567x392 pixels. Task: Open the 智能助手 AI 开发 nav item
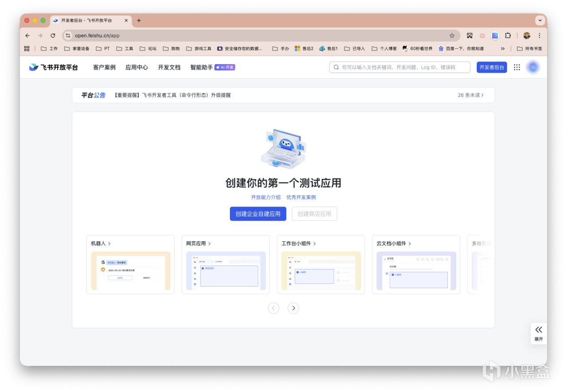pyautogui.click(x=213, y=67)
